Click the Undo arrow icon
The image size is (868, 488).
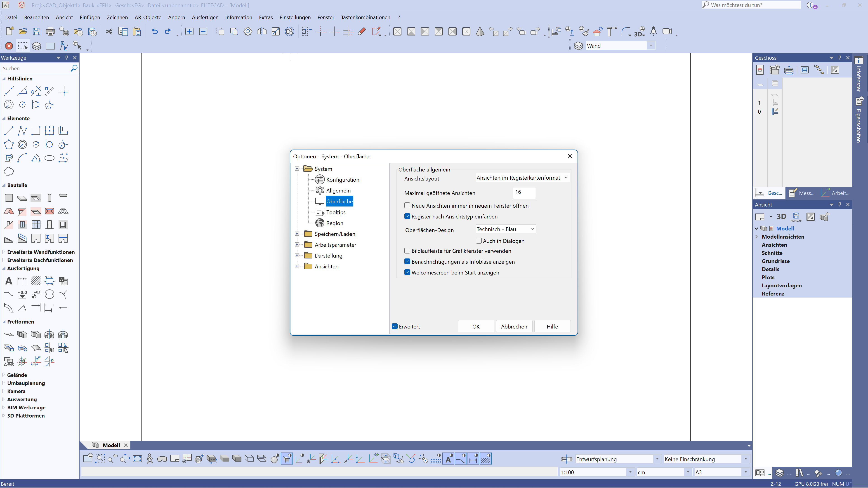pyautogui.click(x=154, y=32)
